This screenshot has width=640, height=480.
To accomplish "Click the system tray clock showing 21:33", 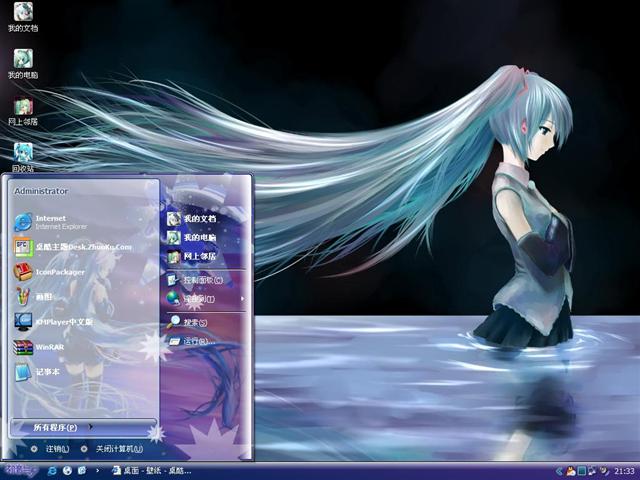I will [624, 471].
